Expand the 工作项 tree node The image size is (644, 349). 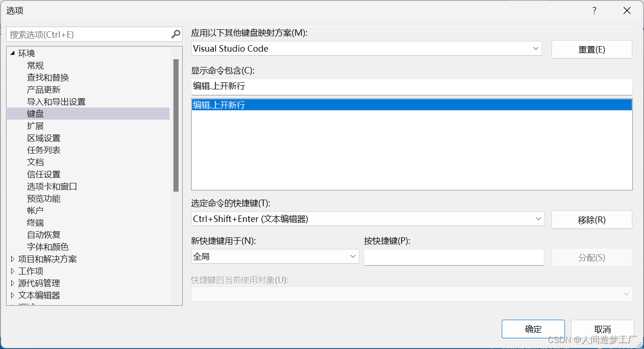point(13,271)
